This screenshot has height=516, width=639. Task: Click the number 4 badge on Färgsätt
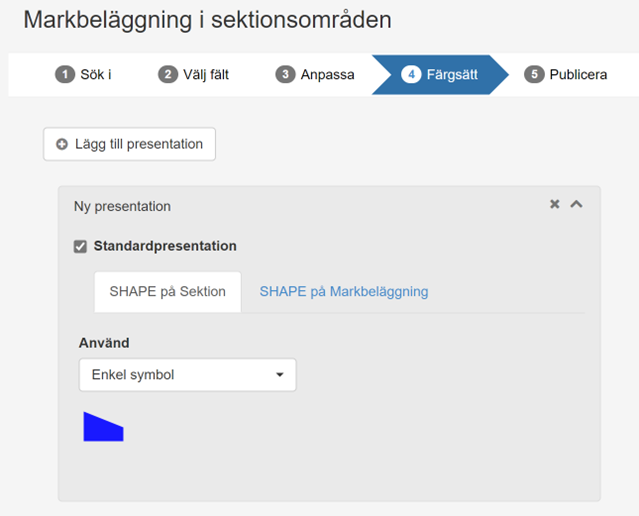click(411, 75)
